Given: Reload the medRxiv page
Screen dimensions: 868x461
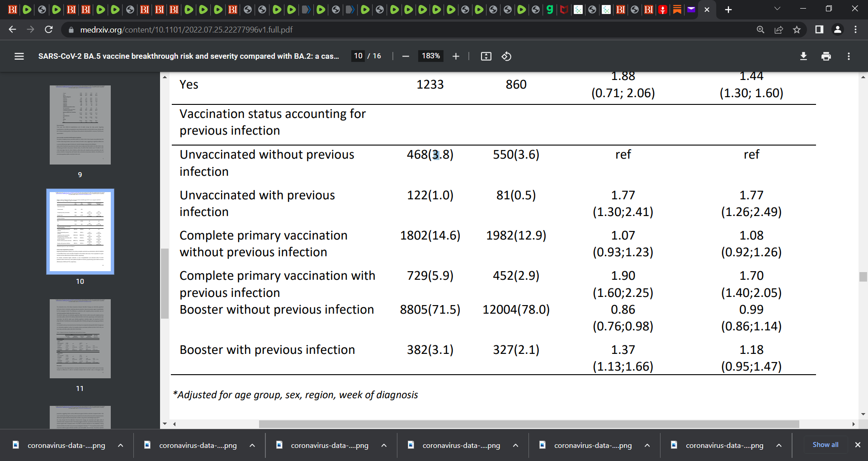Looking at the screenshot, I should pos(49,29).
